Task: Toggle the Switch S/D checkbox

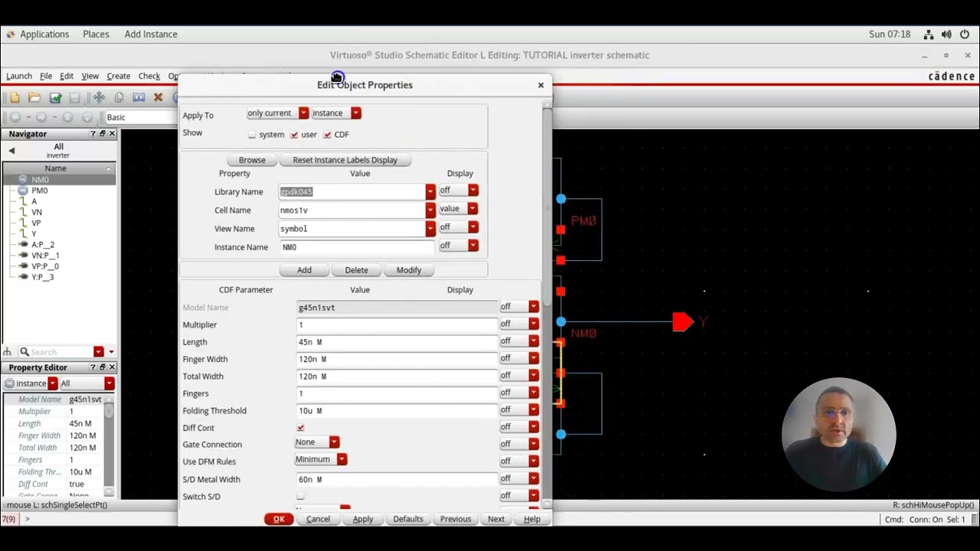Action: [x=300, y=497]
